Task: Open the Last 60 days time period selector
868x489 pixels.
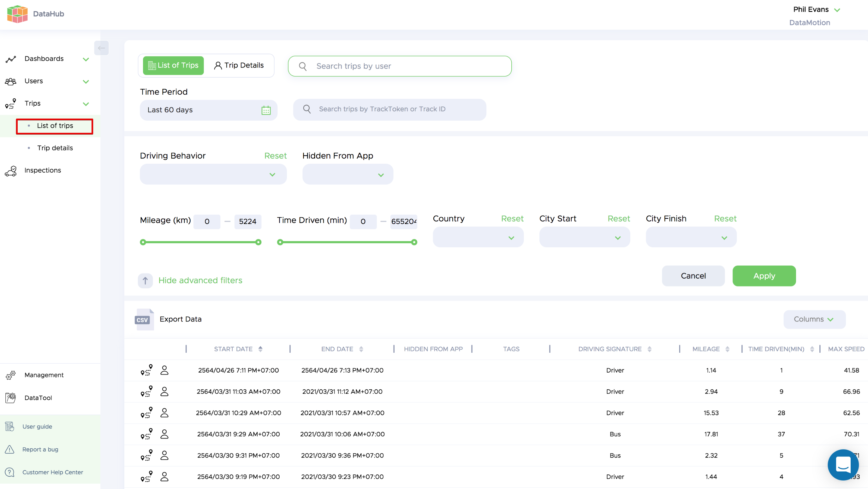Action: click(209, 110)
